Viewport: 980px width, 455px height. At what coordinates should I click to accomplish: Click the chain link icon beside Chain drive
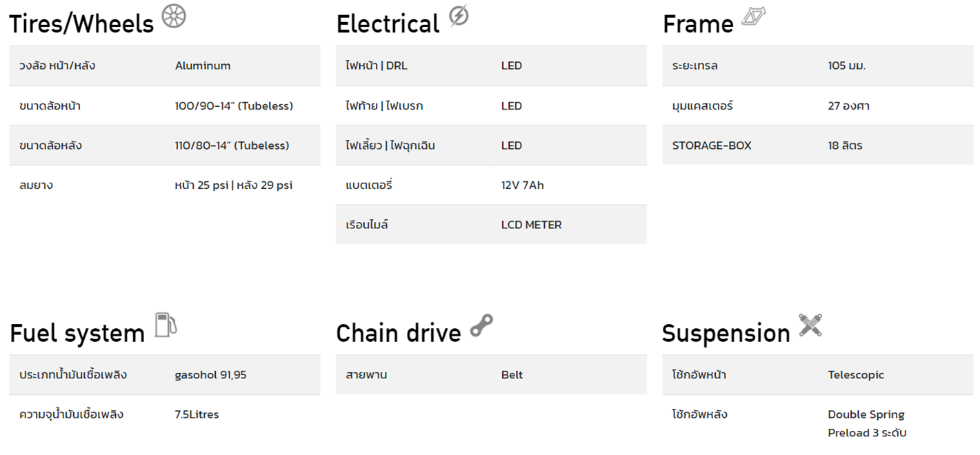coord(481,325)
